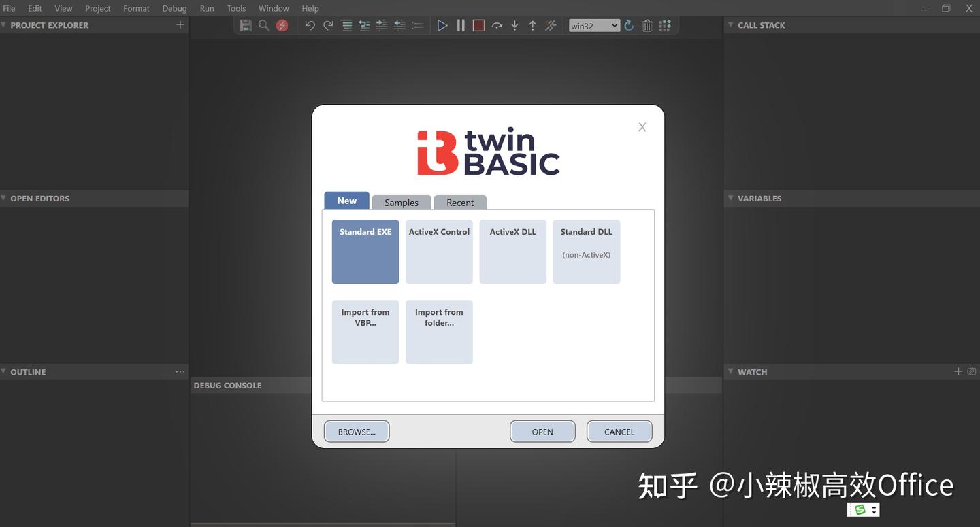Click the Undo icon in the toolbar

pyautogui.click(x=310, y=25)
